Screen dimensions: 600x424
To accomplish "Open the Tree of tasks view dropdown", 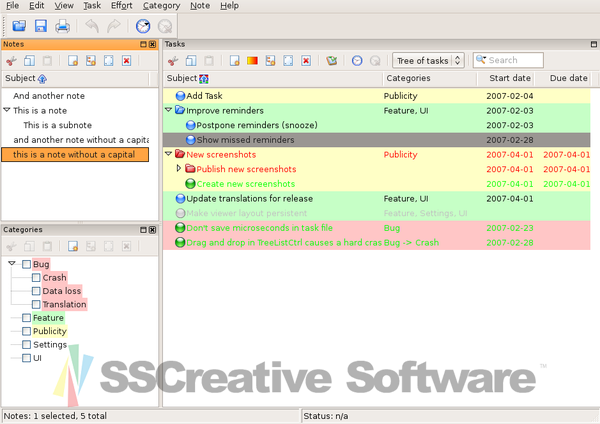I will [428, 60].
